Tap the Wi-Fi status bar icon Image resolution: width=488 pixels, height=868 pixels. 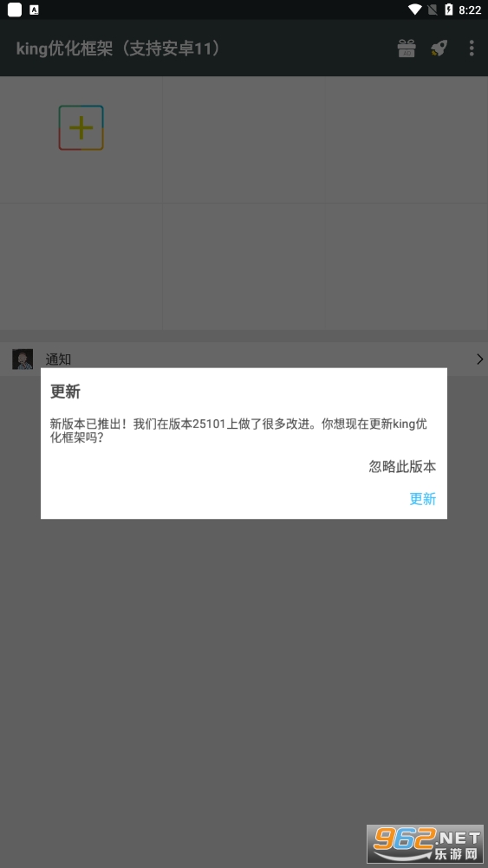point(415,10)
